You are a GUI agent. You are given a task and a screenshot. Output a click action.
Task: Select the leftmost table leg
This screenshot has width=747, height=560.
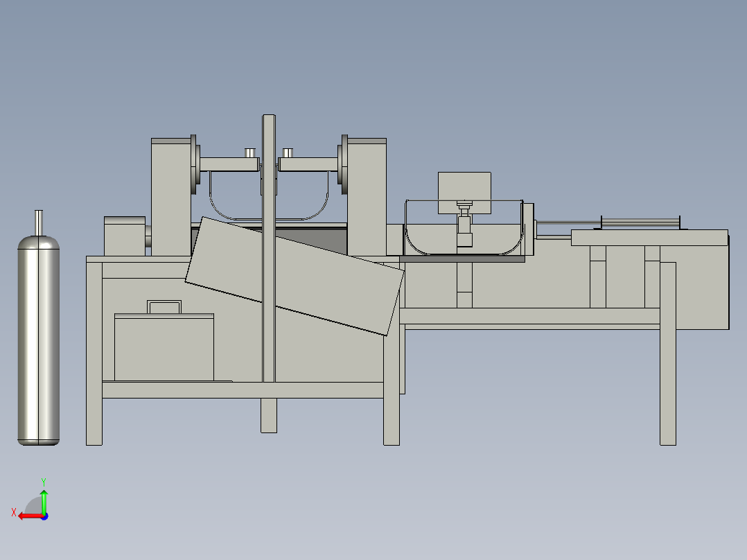tap(94, 353)
